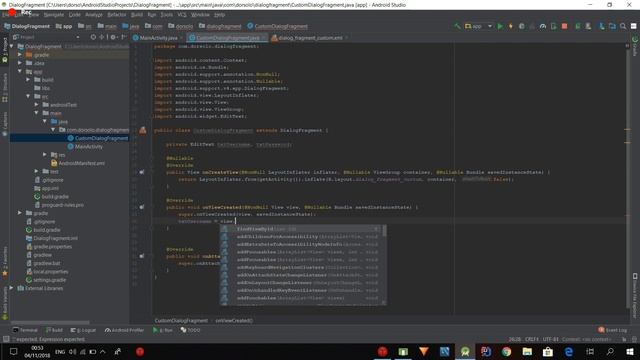Open the Android Profiler tool window
This screenshot has height=360, width=640.
tap(124, 330)
